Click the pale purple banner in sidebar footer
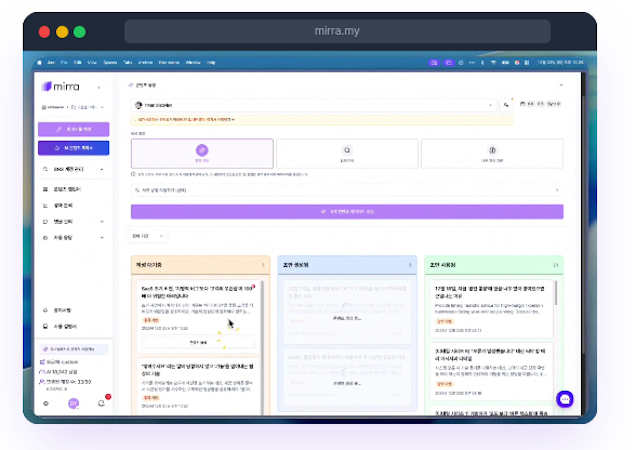This screenshot has width=632, height=450. (x=73, y=349)
